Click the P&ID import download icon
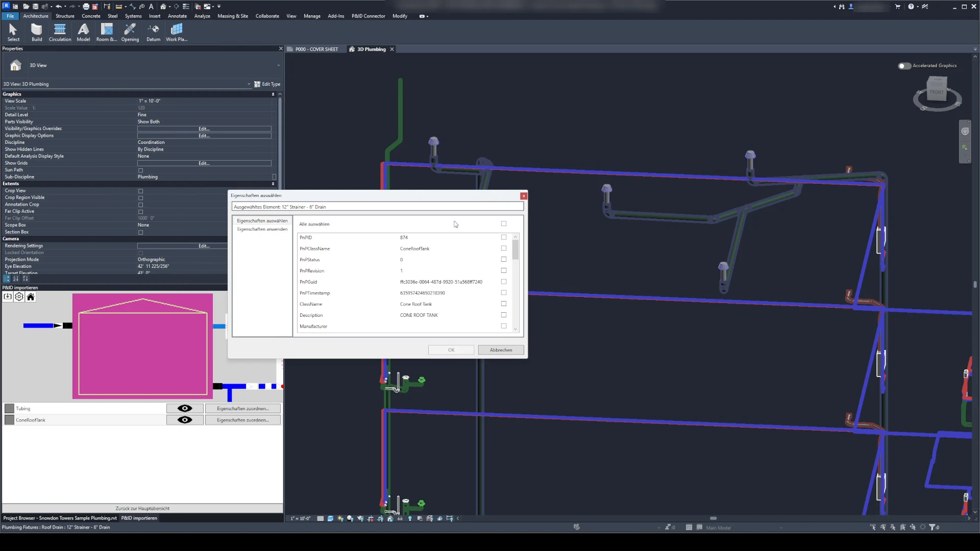 coord(8,297)
